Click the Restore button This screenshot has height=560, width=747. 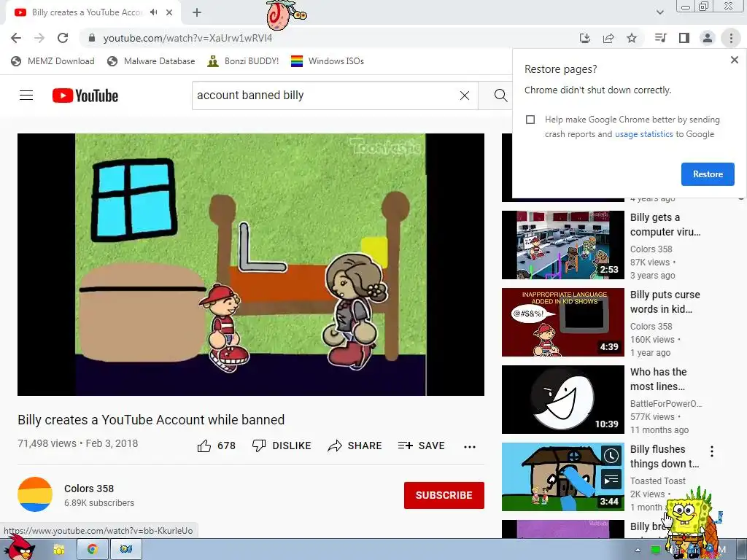[708, 174]
